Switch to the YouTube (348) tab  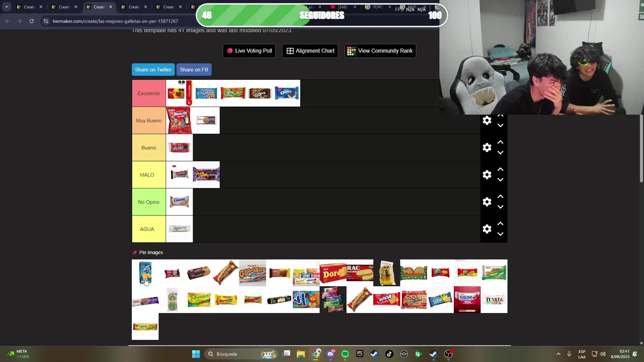342,7
